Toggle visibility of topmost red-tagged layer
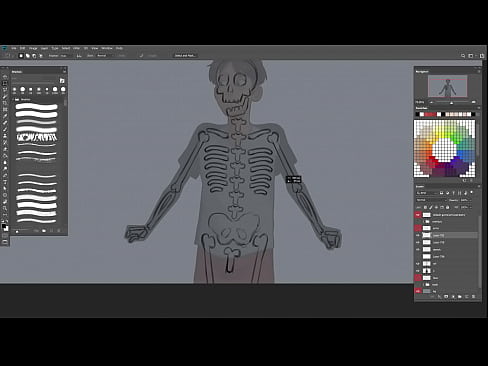 click(418, 215)
